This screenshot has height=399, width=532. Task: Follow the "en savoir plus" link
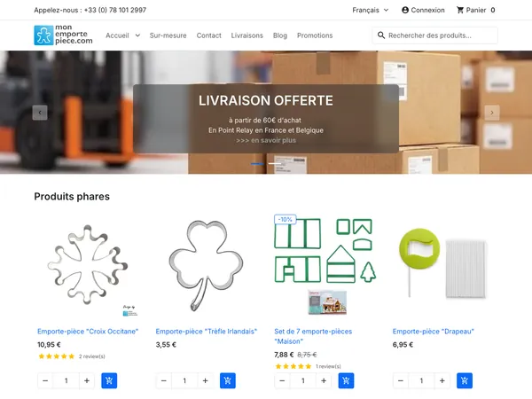point(266,140)
